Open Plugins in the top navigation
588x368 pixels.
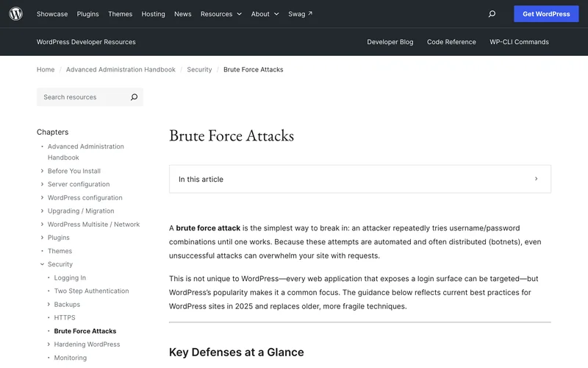click(x=87, y=14)
